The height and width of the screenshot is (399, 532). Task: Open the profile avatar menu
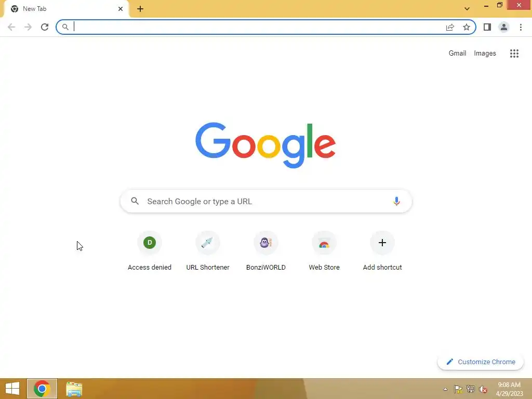[504, 27]
